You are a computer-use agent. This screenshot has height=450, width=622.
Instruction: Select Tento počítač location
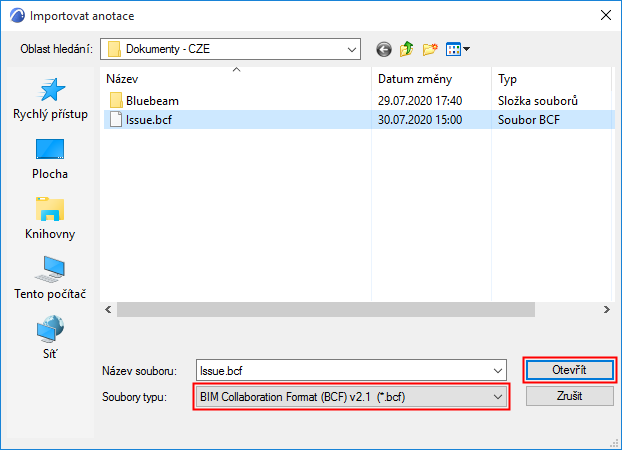(x=50, y=279)
